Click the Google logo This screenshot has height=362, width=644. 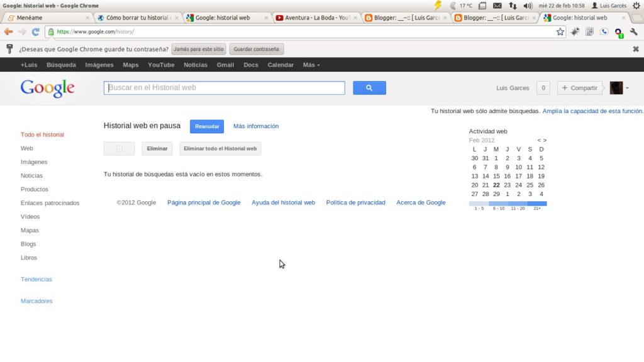47,88
